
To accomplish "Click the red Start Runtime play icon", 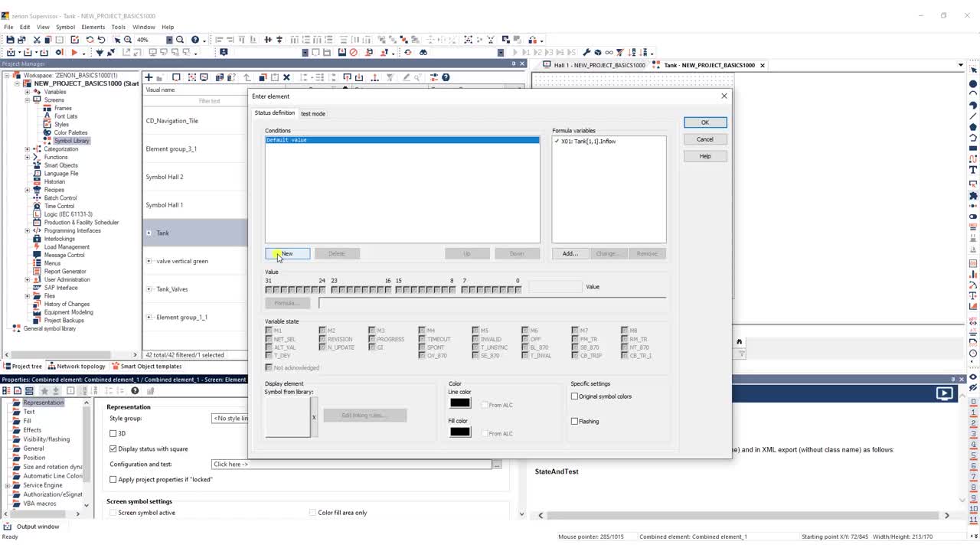I will pos(74,53).
